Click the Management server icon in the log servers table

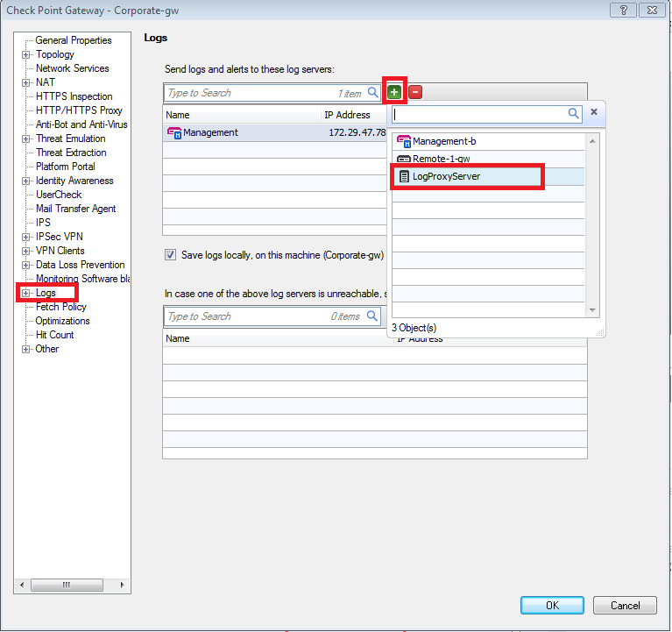pyautogui.click(x=174, y=133)
